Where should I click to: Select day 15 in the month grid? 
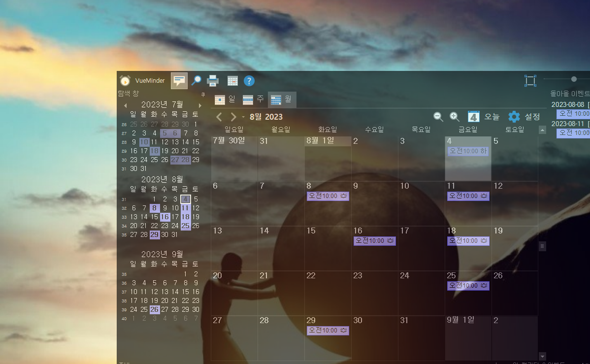[x=328, y=248]
